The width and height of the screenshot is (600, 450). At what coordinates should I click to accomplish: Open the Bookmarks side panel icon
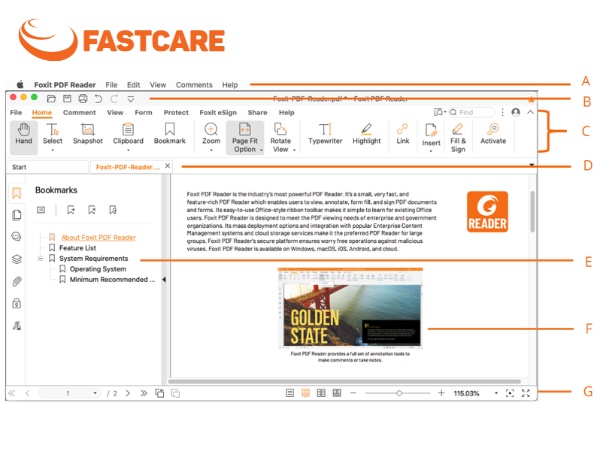pyautogui.click(x=16, y=193)
